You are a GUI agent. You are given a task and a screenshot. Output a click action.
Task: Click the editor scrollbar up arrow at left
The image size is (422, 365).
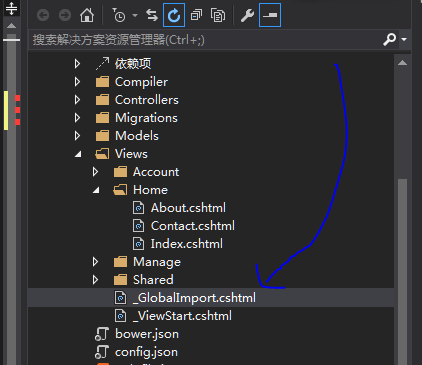pyautogui.click(x=11, y=26)
